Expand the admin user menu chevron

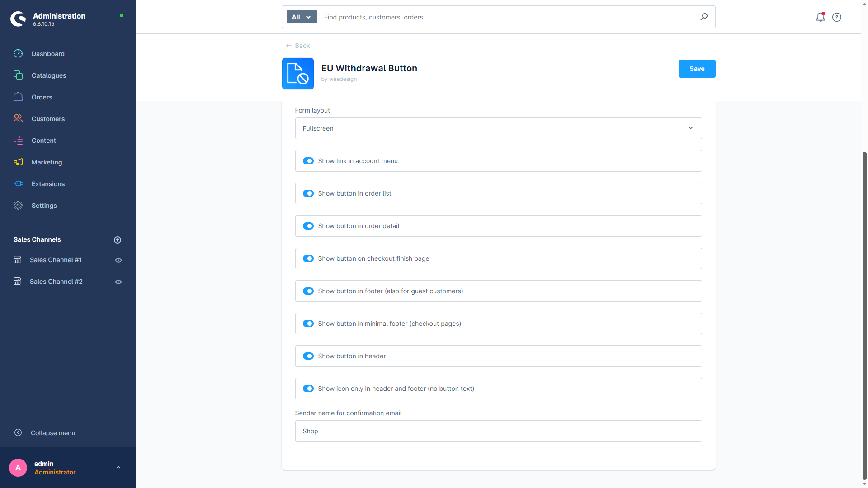[x=118, y=468]
